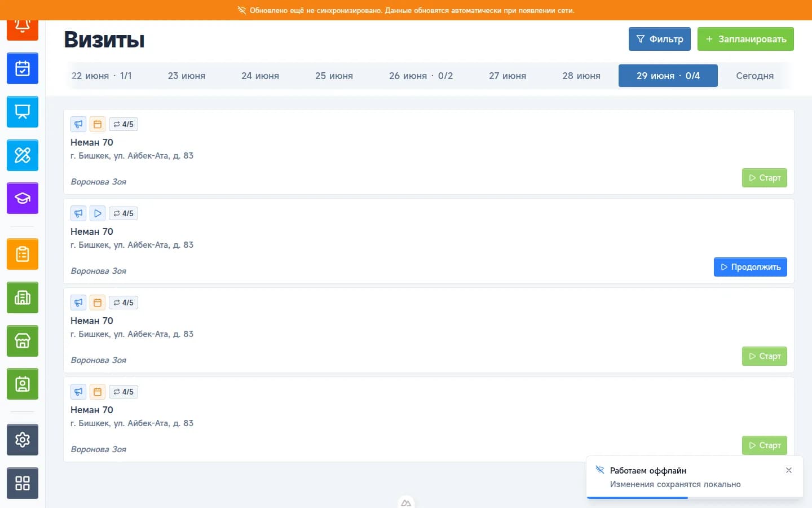Open the settings gear icon in sidebar
Viewport: 812px width, 508px height.
(23, 440)
